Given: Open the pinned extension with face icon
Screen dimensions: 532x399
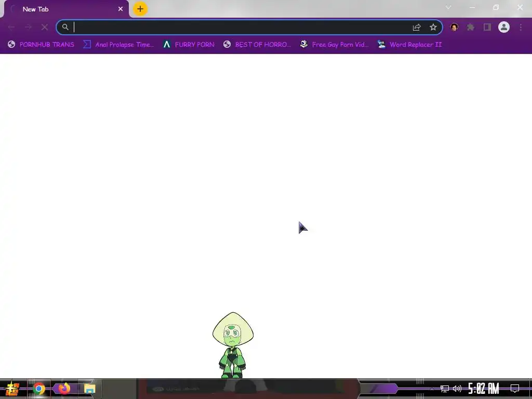Looking at the screenshot, I should click(x=454, y=27).
